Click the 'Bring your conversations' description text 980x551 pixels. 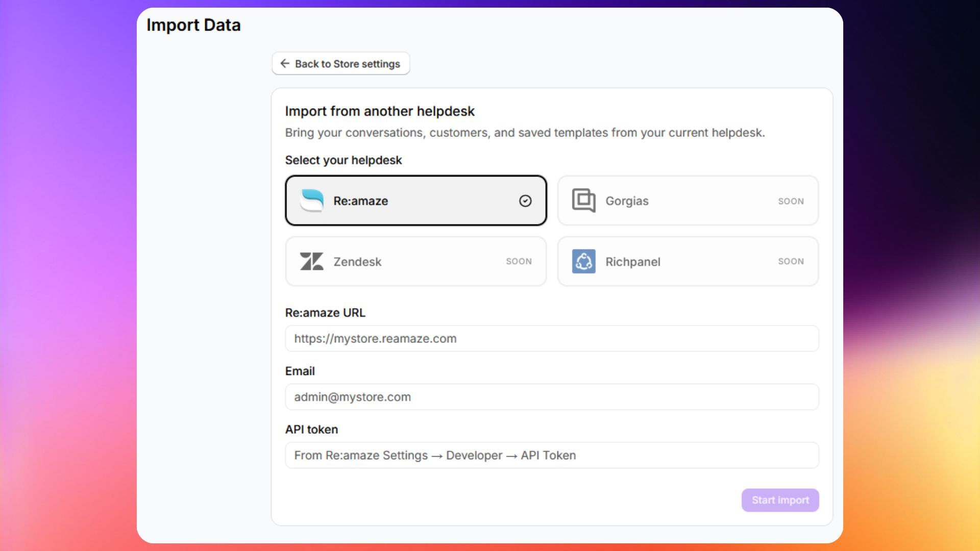coord(525,133)
